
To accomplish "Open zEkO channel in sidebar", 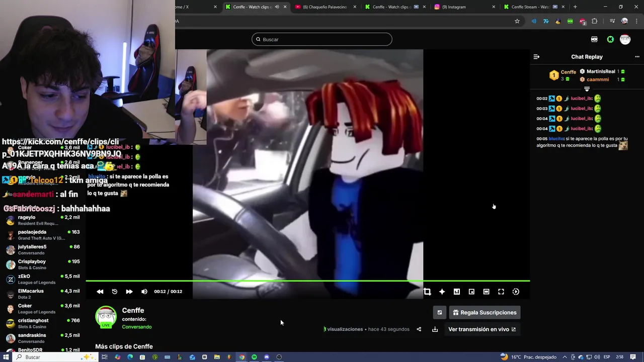I will coord(43,279).
